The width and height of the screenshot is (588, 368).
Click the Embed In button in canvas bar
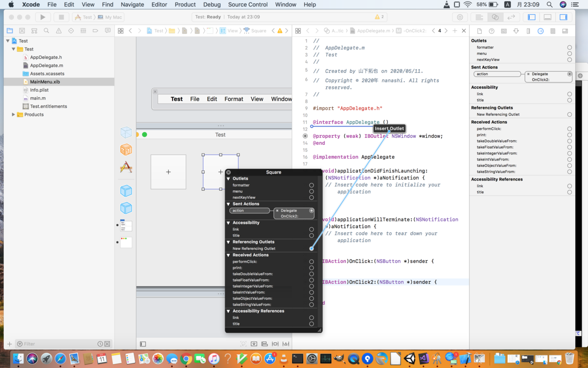[x=254, y=344]
